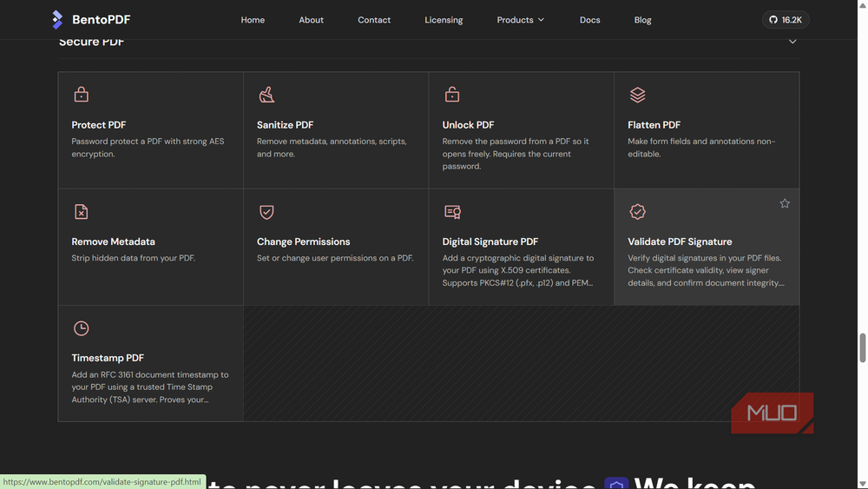Click the Flatten PDF layers icon
The width and height of the screenshot is (868, 489).
(638, 95)
